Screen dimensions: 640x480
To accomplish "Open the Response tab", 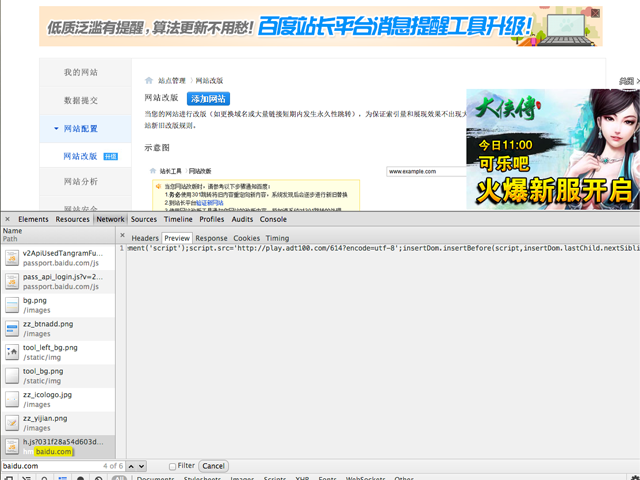I will coord(211,238).
